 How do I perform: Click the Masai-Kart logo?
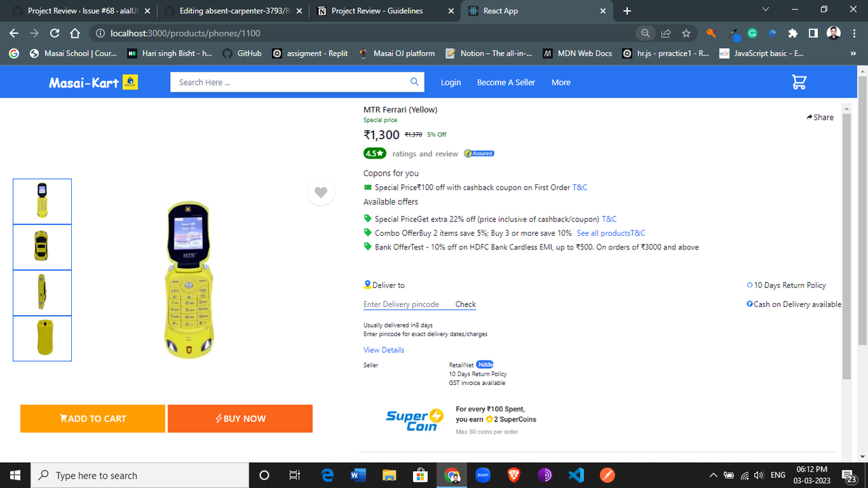pos(94,83)
